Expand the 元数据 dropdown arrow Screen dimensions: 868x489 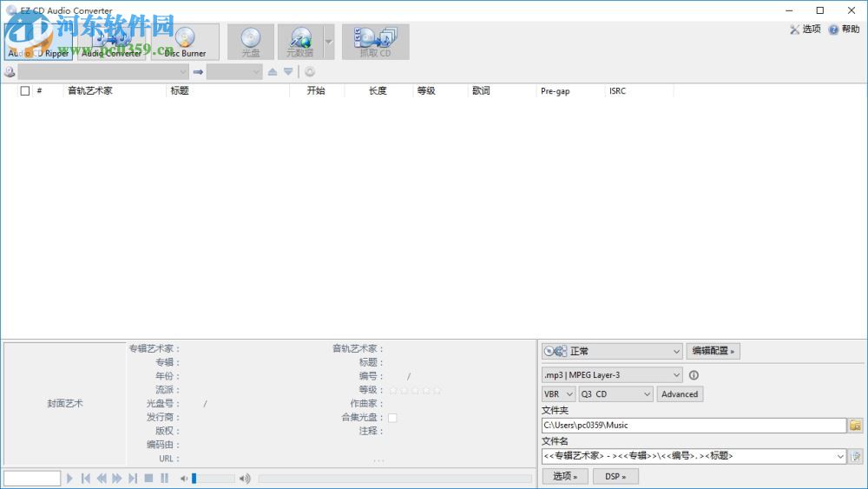pos(329,42)
